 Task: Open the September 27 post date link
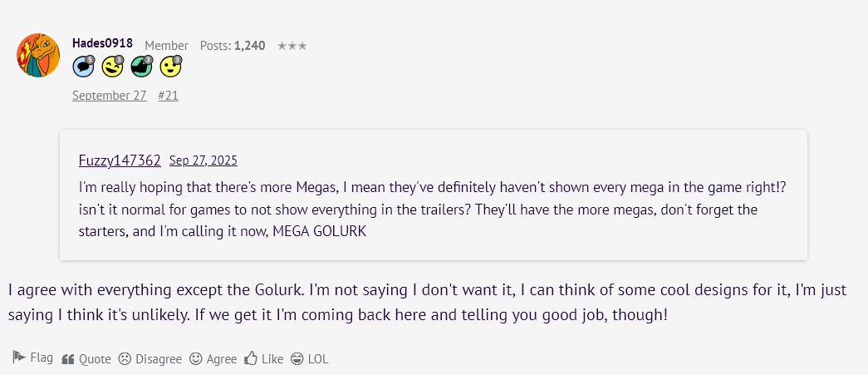point(109,96)
